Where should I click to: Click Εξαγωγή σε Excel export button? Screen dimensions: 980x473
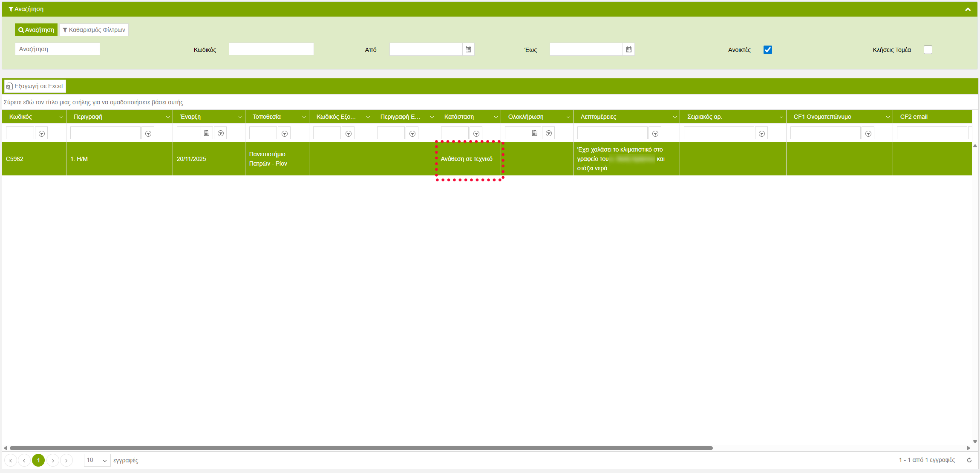point(35,86)
